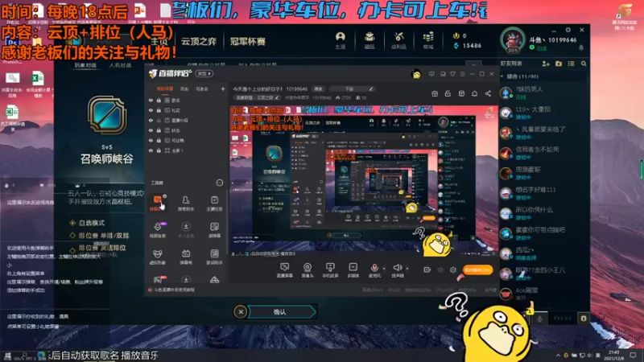Open the 歌词助手 tool icon

[214, 257]
